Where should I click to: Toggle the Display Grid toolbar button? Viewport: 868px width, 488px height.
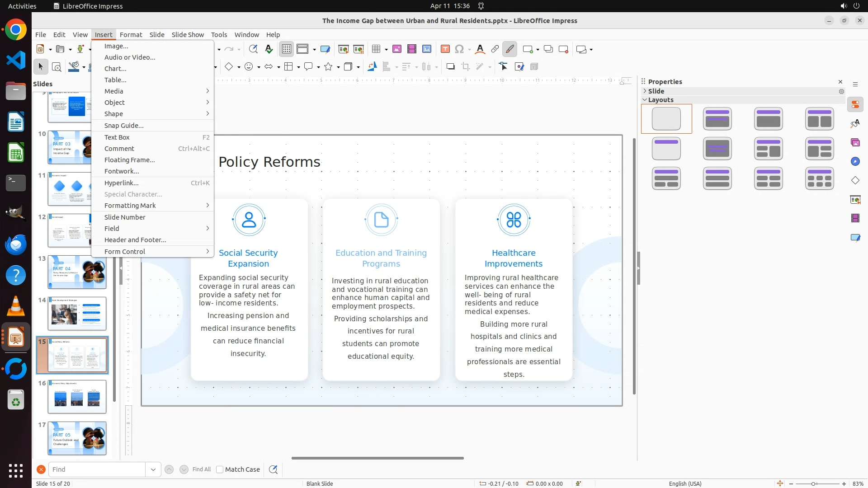pyautogui.click(x=287, y=49)
